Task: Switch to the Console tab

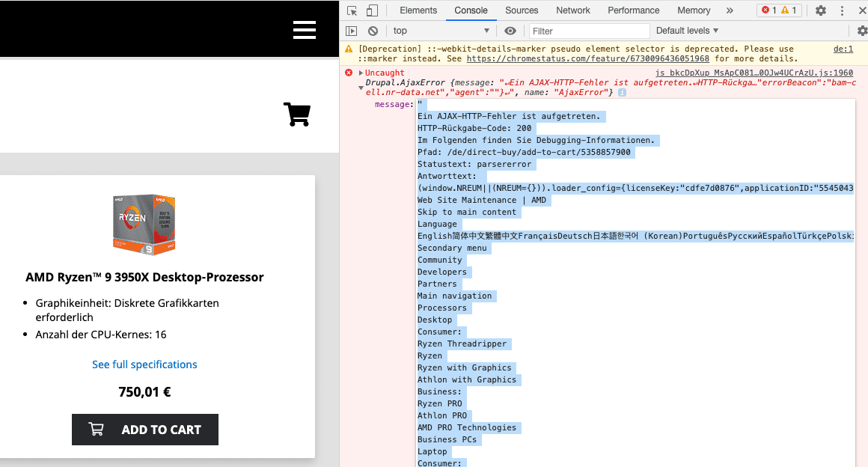Action: click(471, 10)
